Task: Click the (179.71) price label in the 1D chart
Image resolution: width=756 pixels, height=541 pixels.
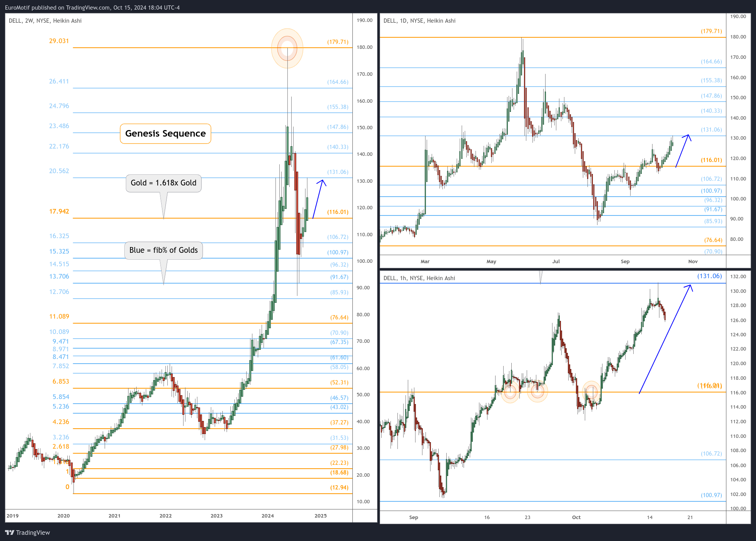Action: tap(711, 31)
